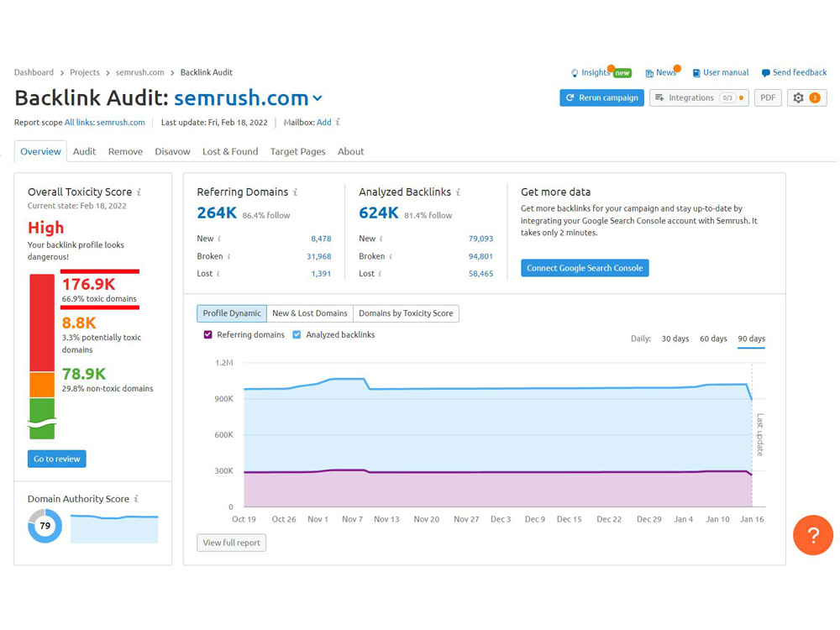Click info icon beside Analyzed Backlinks Lost
This screenshot has width=840, height=630.
click(380, 273)
